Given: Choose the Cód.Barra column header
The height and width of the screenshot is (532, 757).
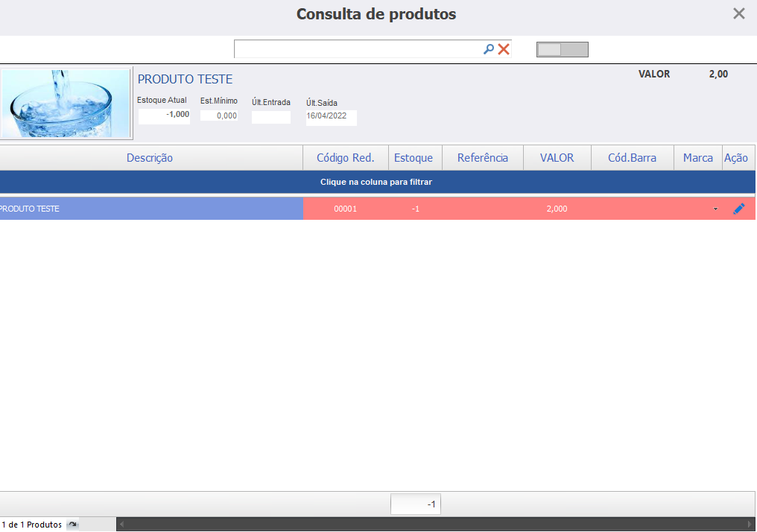Looking at the screenshot, I should pyautogui.click(x=633, y=158).
